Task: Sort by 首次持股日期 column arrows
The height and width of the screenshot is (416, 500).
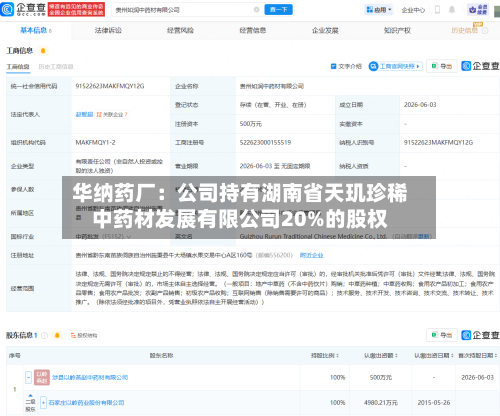Action: click(x=496, y=356)
